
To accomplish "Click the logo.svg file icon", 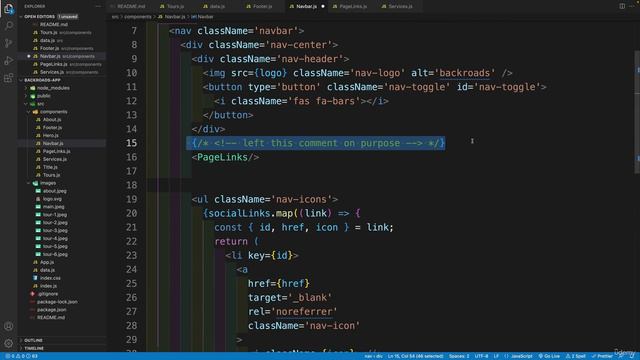I will click(x=38, y=199).
